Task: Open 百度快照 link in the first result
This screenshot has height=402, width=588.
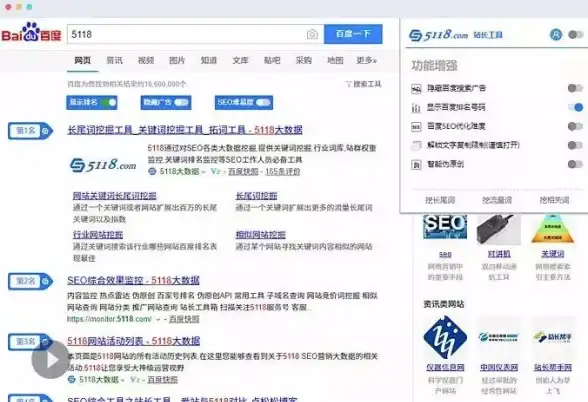Action: pyautogui.click(x=243, y=172)
